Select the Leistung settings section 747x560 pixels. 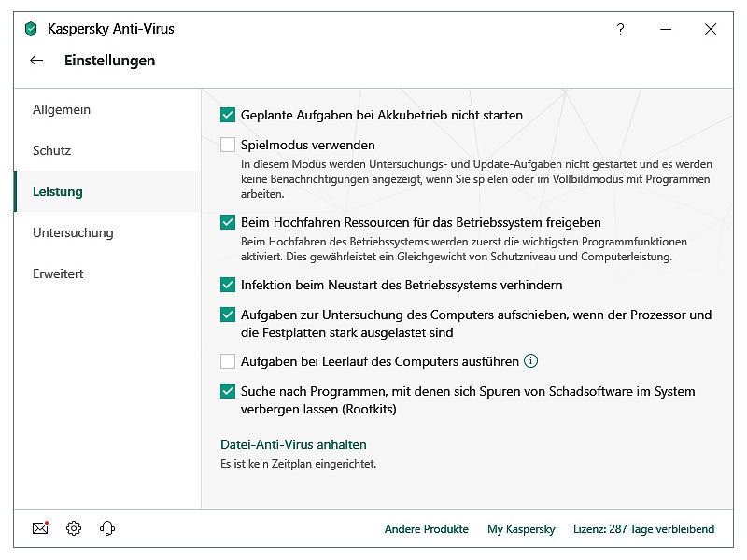(107, 191)
